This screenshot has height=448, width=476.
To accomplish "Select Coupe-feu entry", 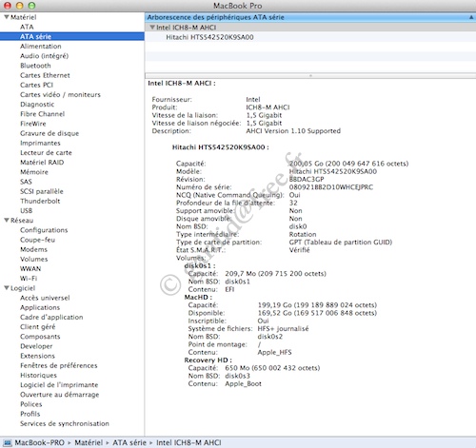I will point(37,240).
